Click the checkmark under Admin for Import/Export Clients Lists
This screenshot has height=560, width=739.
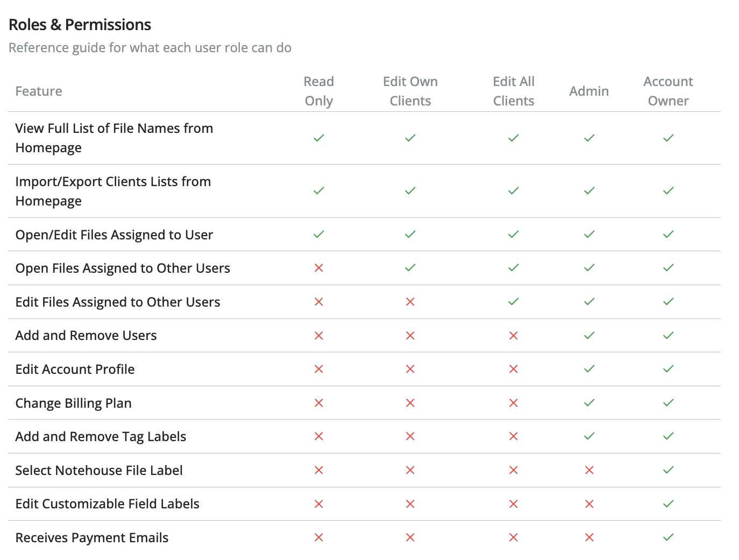coord(589,190)
